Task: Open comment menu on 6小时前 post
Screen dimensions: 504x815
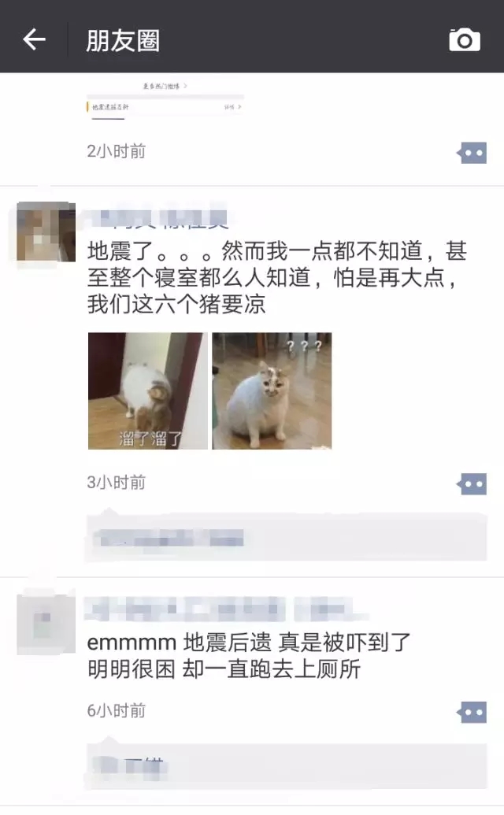Action: pyautogui.click(x=472, y=712)
